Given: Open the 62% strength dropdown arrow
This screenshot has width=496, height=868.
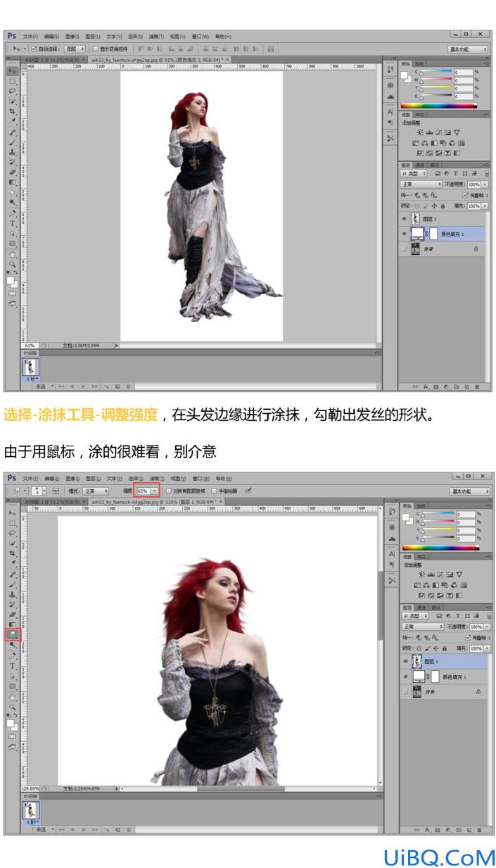Looking at the screenshot, I should [x=155, y=491].
